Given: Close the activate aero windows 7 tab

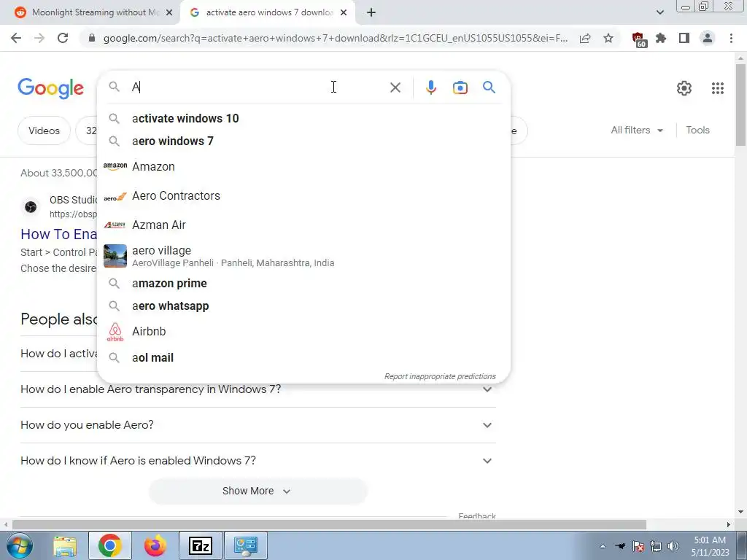Looking at the screenshot, I should coord(344,12).
